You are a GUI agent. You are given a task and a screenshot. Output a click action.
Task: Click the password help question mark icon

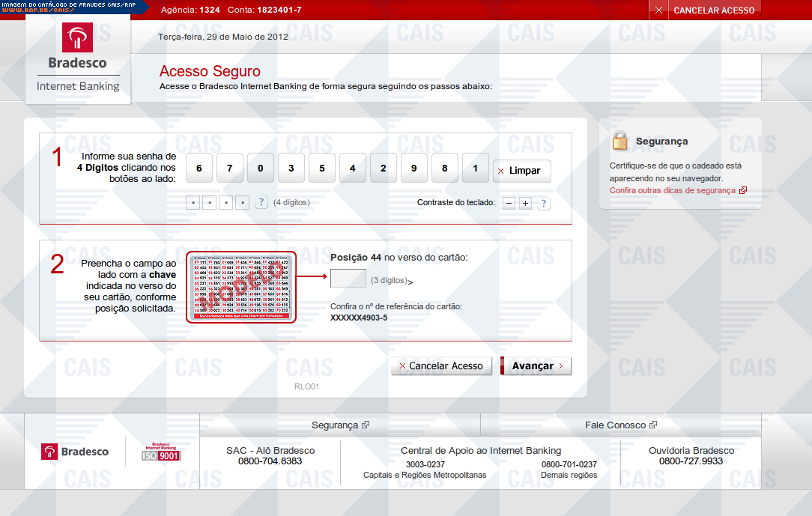pyautogui.click(x=261, y=202)
